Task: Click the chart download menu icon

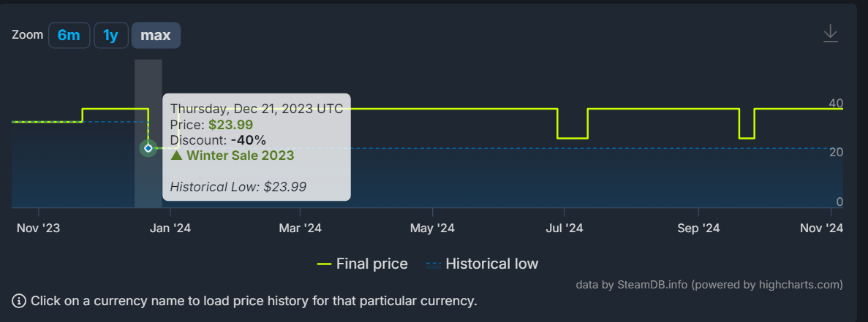Action: point(830,34)
